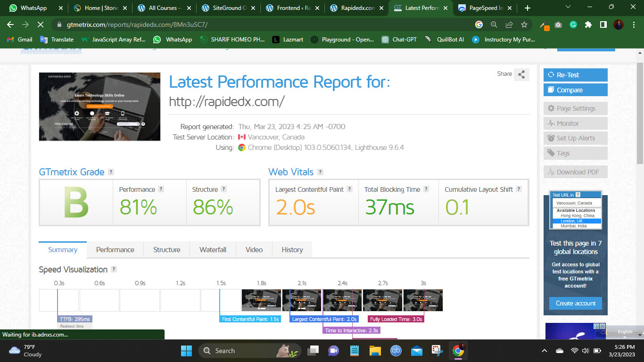The width and height of the screenshot is (644, 362).
Task: Click help icon beside Structure score
Action: tap(224, 189)
